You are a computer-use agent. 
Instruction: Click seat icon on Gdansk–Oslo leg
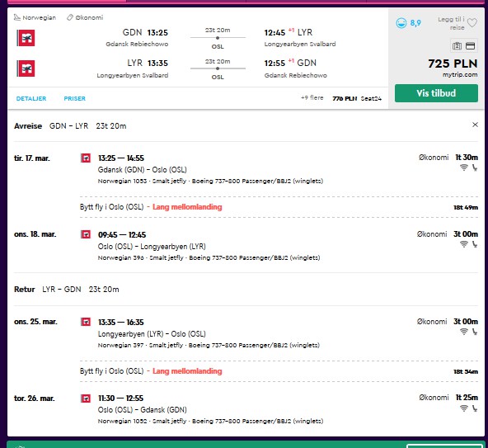tap(475, 167)
